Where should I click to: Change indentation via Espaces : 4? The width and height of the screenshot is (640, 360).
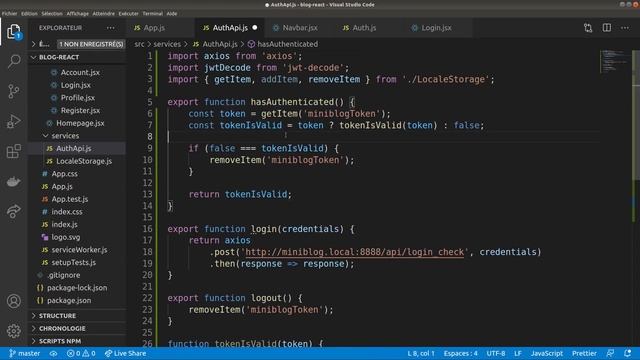pyautogui.click(x=460, y=353)
